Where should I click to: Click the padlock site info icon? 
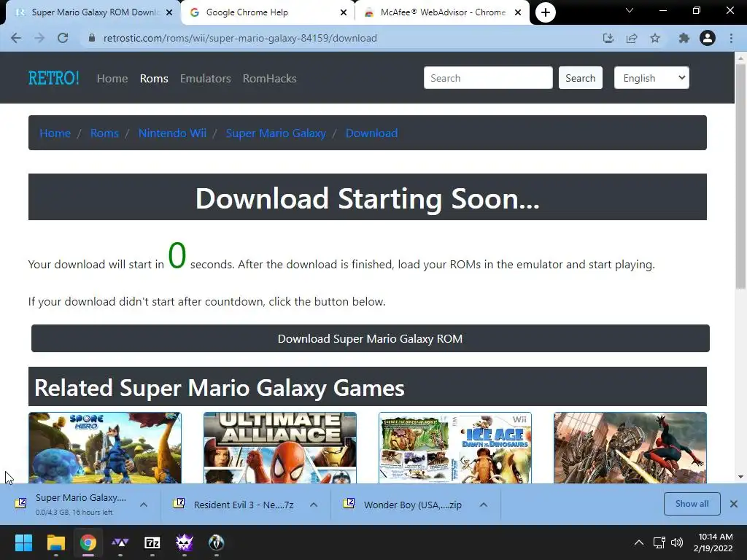92,38
